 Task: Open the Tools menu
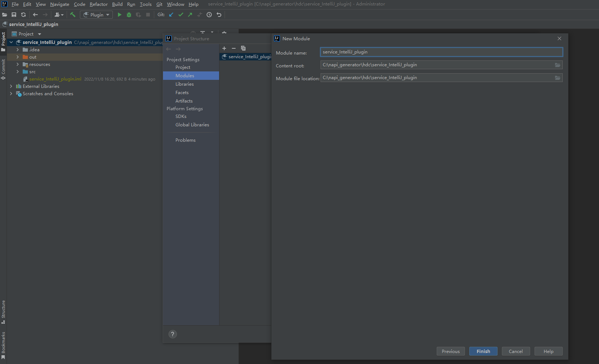coord(145,4)
